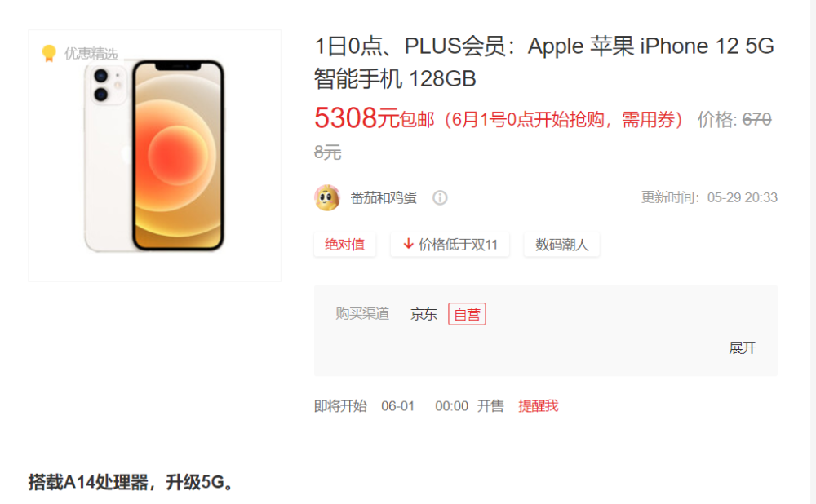Open the 番茄和鸡蛋 user avatar
816x504 pixels.
tap(327, 197)
